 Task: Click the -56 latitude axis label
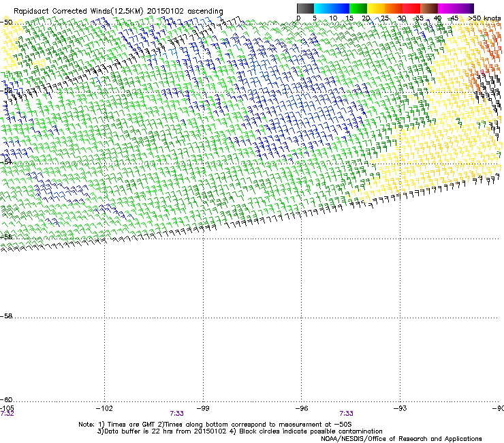[x=6, y=236]
